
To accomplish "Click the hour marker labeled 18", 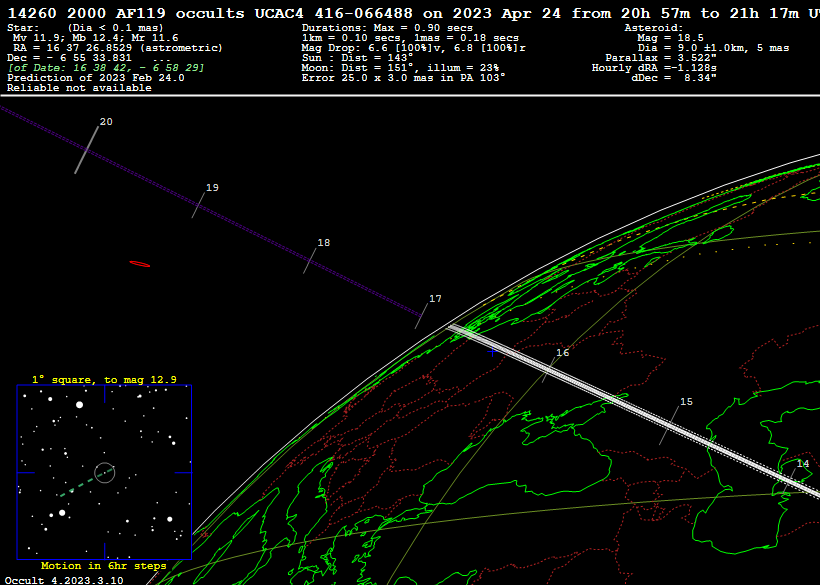I will [x=324, y=243].
